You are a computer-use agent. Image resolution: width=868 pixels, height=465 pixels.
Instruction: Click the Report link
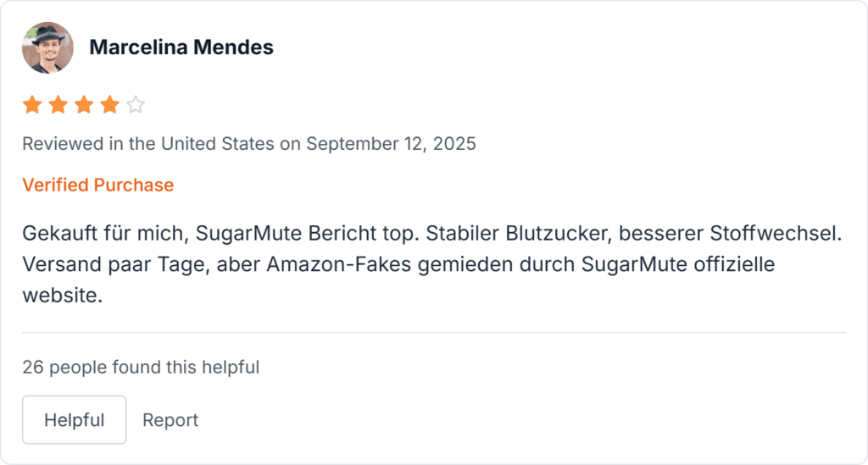[170, 420]
